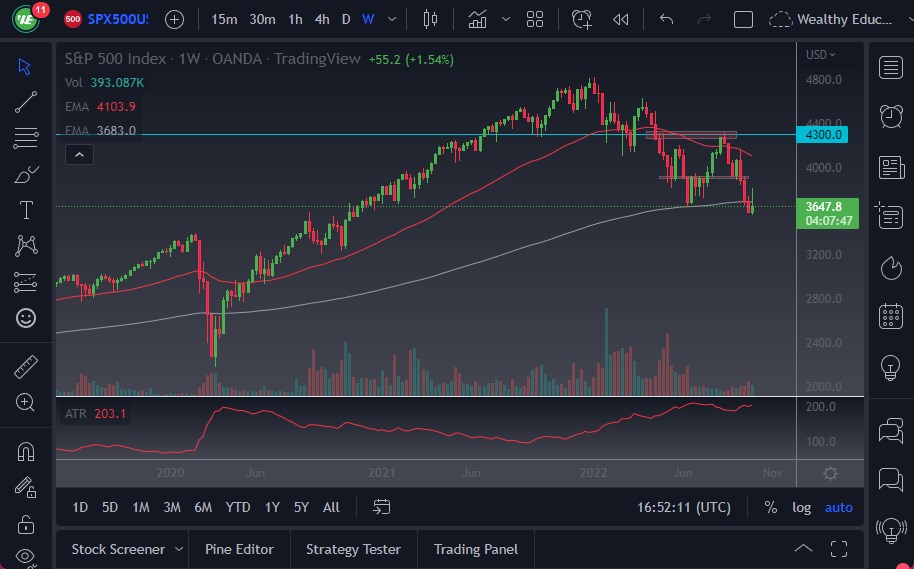The width and height of the screenshot is (914, 569).
Task: Open the Strategy Tester tab
Action: tap(353, 549)
